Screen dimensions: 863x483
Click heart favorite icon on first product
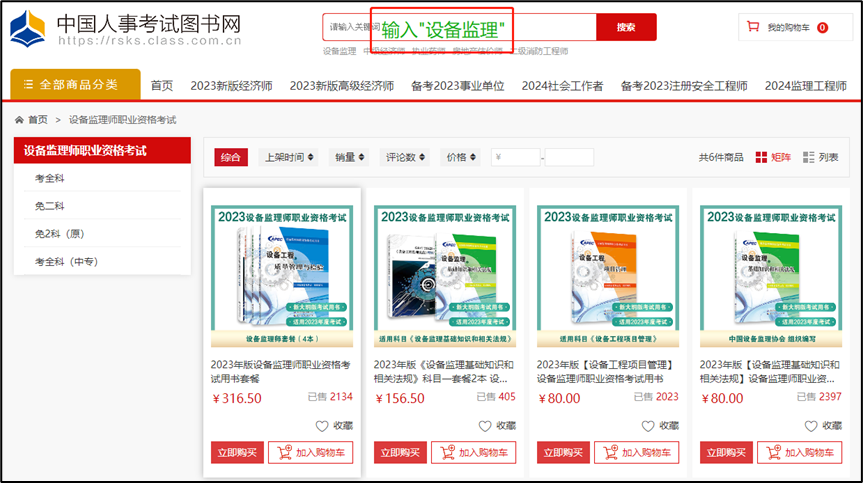(x=322, y=425)
